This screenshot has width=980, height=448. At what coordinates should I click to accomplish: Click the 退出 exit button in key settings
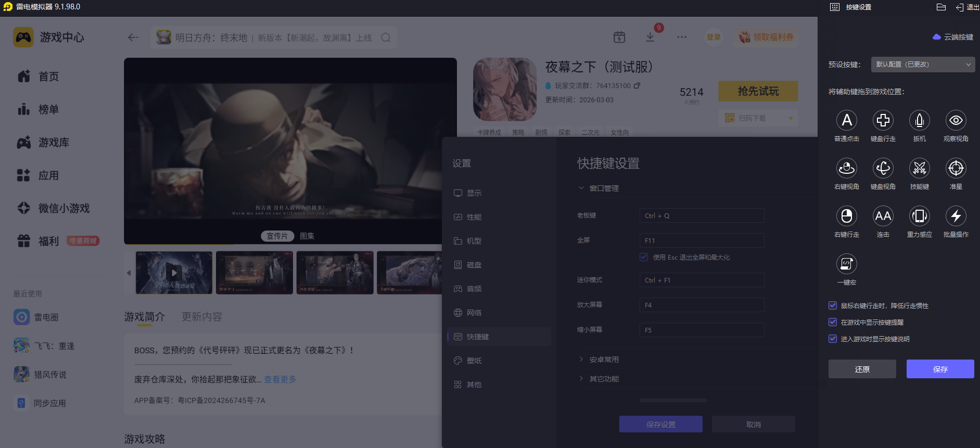click(x=968, y=7)
